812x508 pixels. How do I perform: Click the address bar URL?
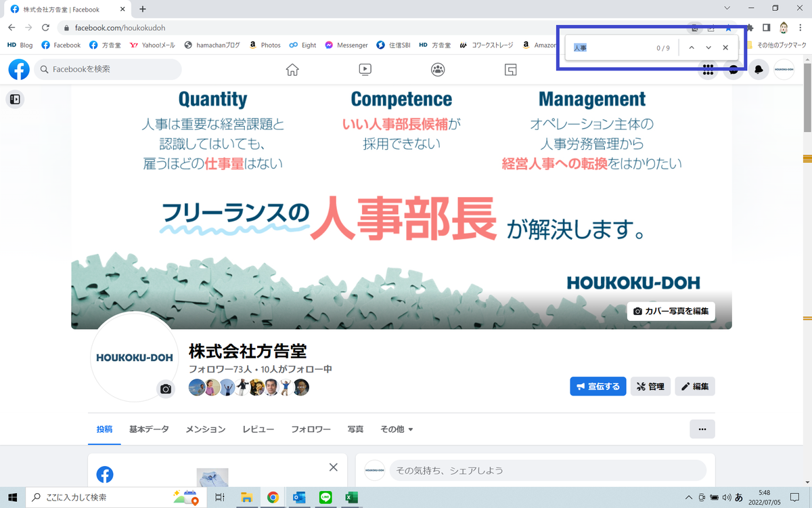120,28
